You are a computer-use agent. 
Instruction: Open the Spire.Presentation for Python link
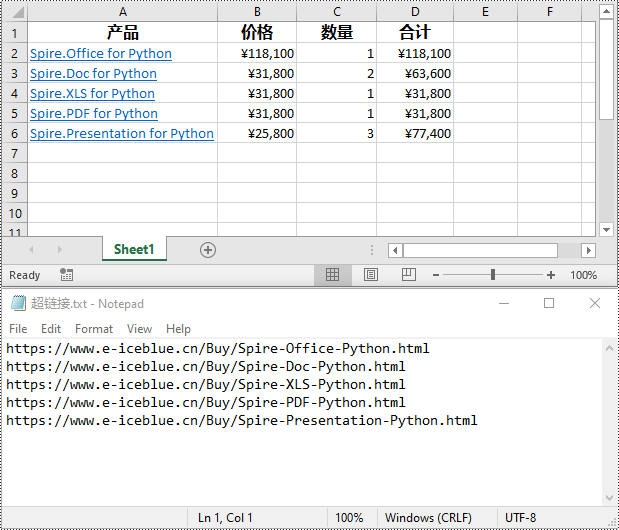click(x=122, y=134)
